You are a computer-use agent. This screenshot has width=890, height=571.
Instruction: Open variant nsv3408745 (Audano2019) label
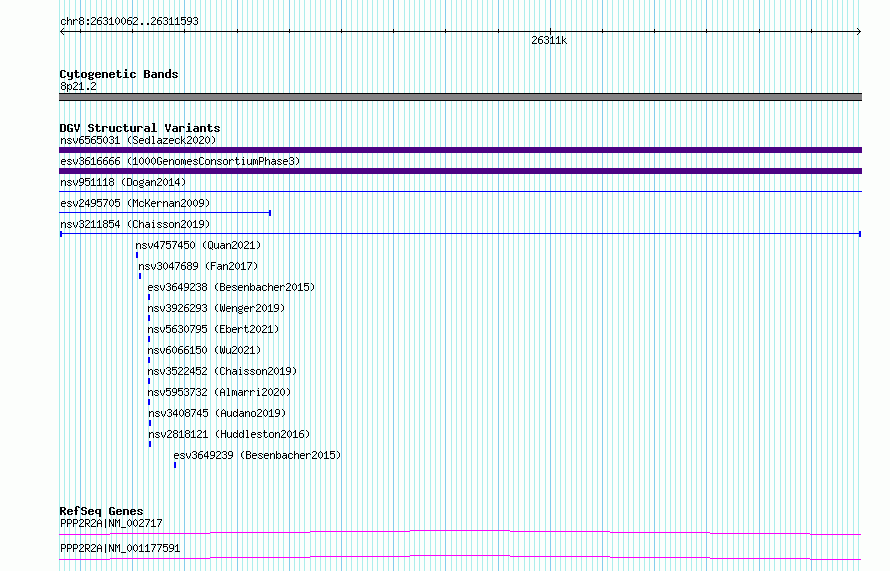point(217,413)
